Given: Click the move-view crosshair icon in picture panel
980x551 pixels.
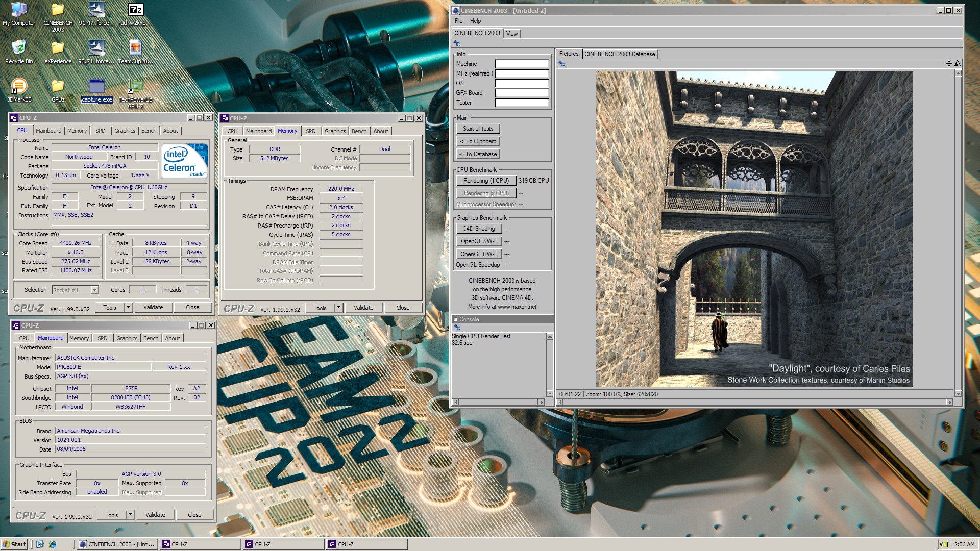Looking at the screenshot, I should [949, 64].
